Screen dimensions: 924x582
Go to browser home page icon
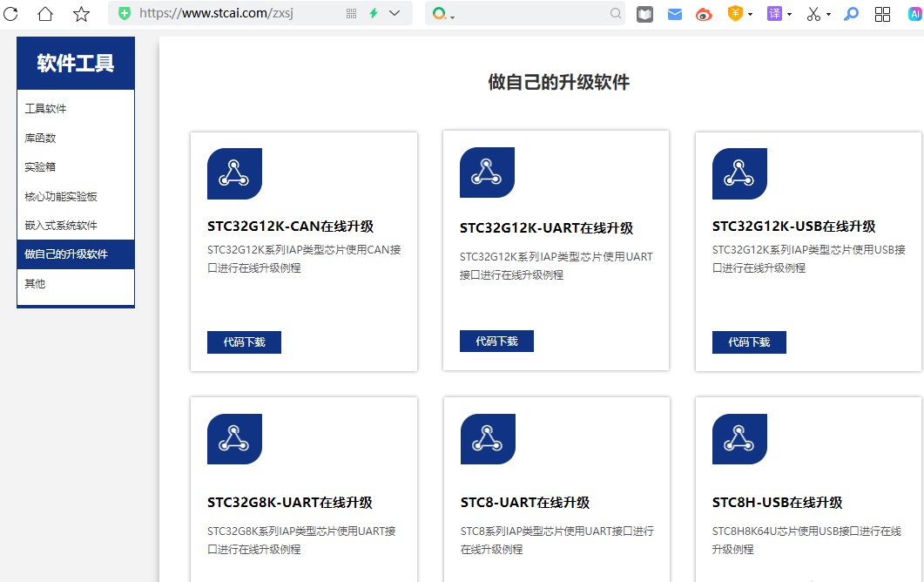click(45, 13)
